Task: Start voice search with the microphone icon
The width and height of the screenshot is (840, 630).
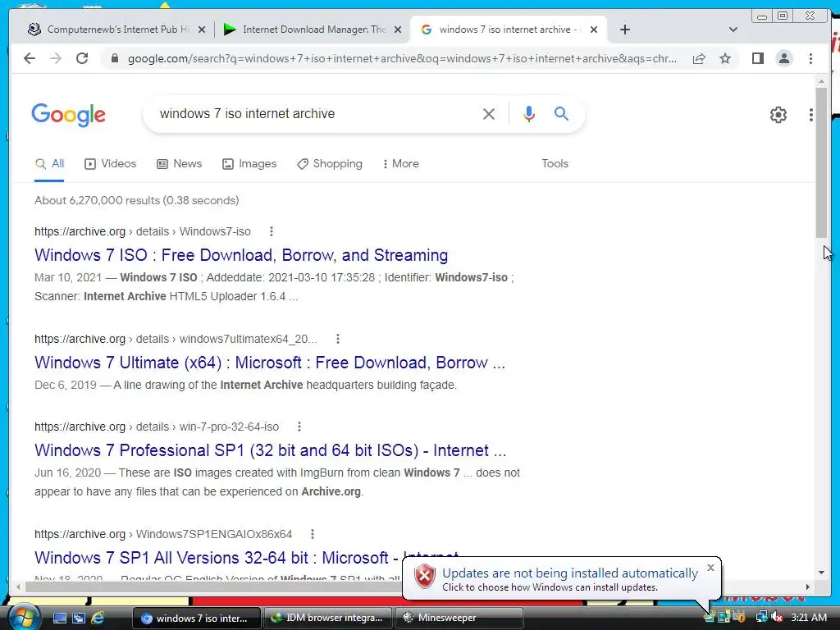Action: 529,113
